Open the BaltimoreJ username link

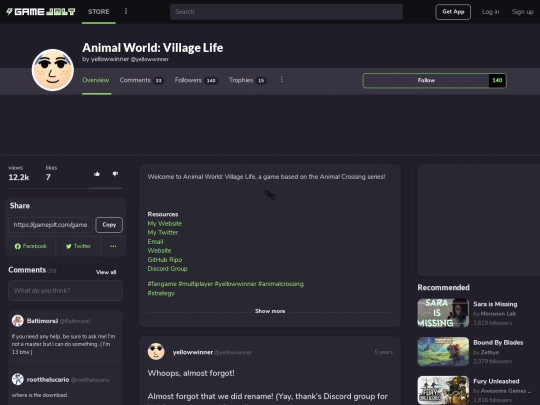[42, 321]
